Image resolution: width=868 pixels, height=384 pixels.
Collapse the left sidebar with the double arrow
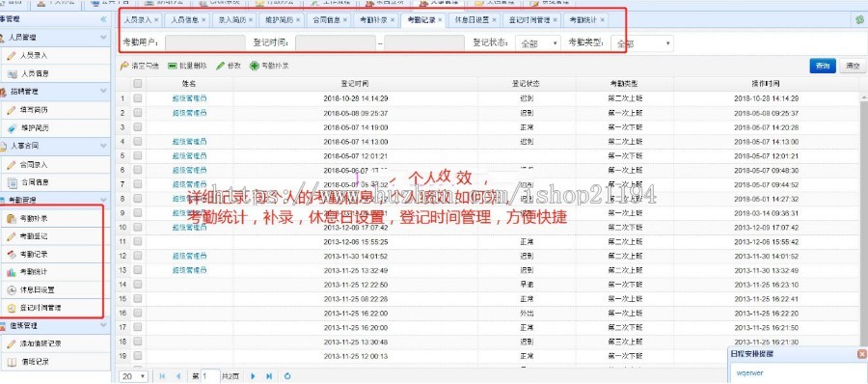(103, 19)
